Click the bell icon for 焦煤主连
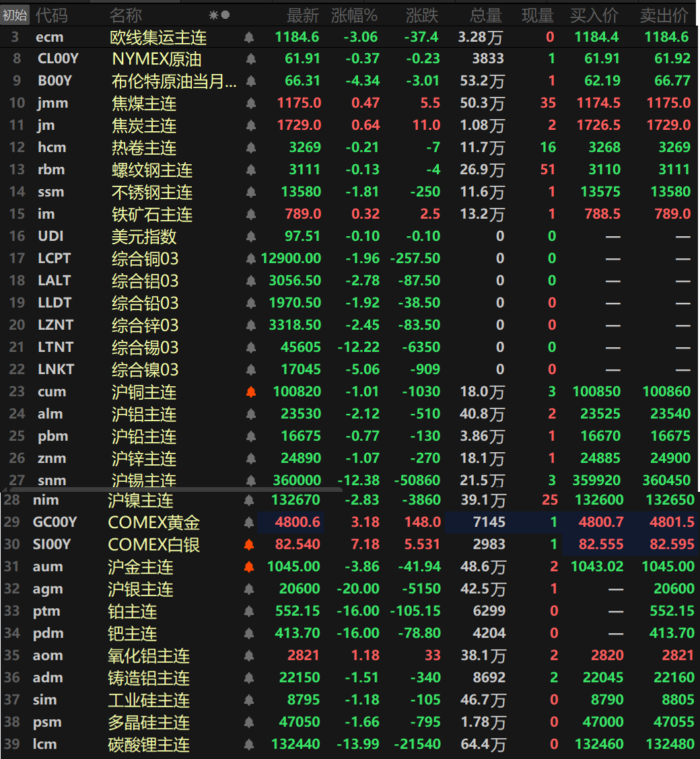This screenshot has width=700, height=759. [251, 104]
